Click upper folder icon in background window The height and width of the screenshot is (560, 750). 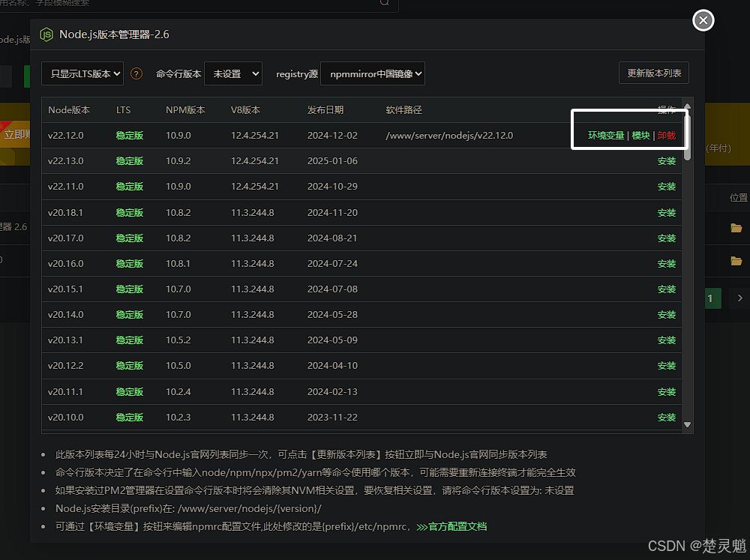point(736,228)
